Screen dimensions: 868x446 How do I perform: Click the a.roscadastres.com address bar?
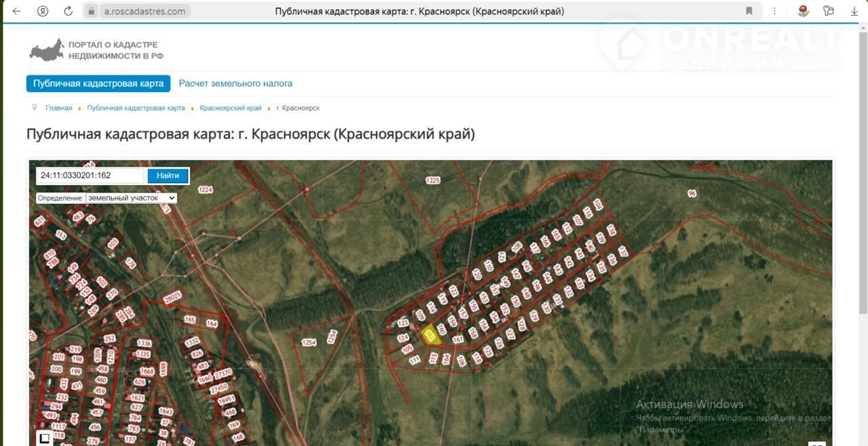[x=144, y=12]
